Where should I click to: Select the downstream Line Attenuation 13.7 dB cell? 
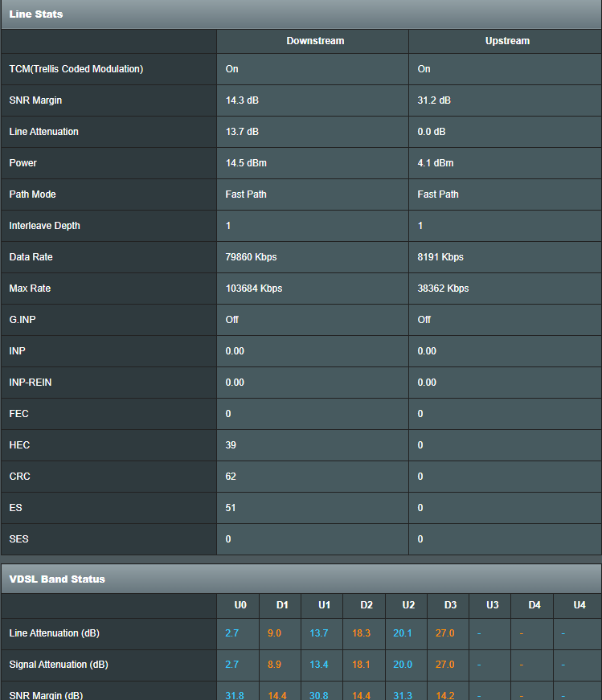[242, 132]
